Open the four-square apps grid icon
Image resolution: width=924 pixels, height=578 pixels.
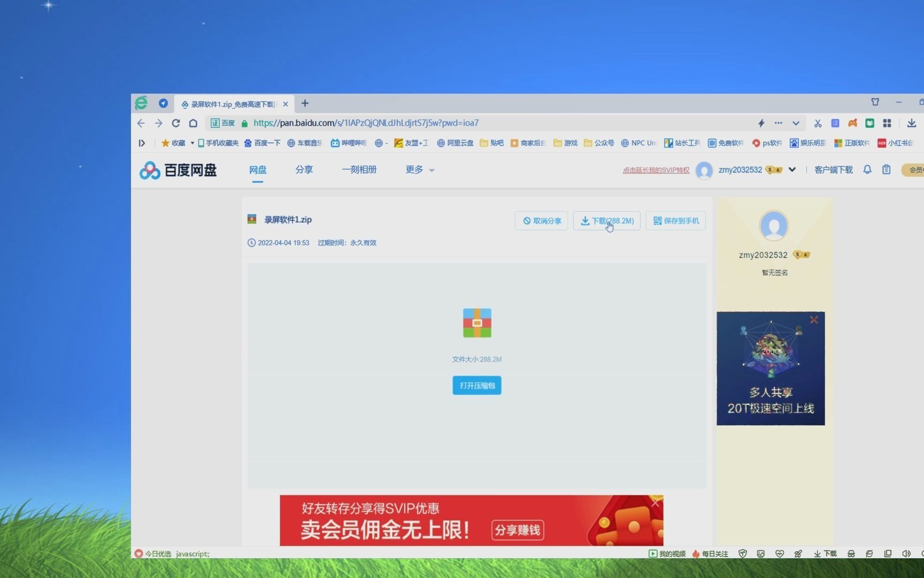tap(887, 123)
